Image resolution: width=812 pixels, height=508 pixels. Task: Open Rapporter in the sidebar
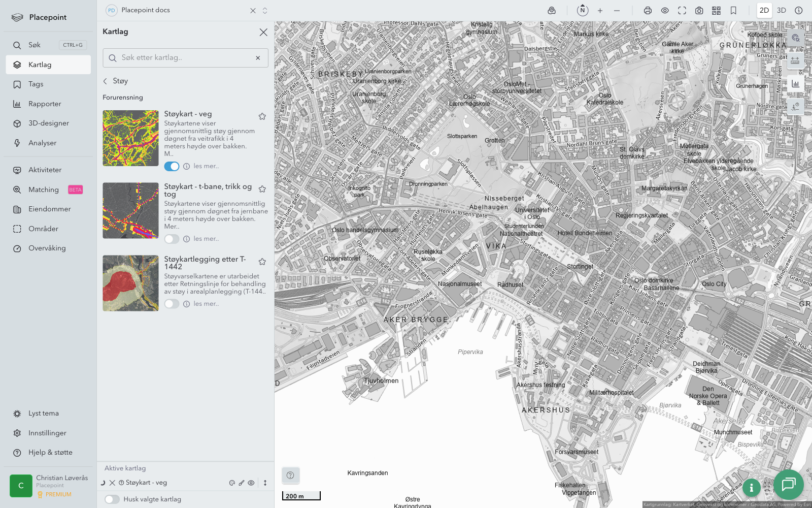point(45,104)
